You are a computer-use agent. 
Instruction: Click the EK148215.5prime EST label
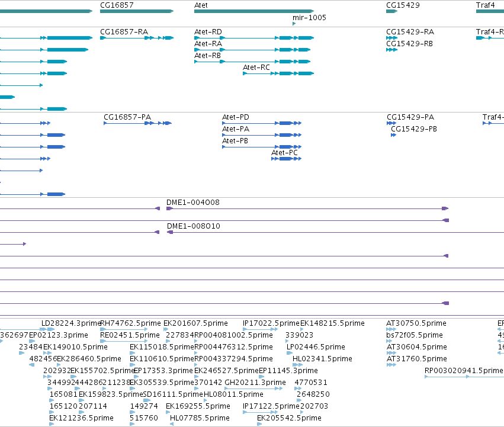tap(332, 323)
